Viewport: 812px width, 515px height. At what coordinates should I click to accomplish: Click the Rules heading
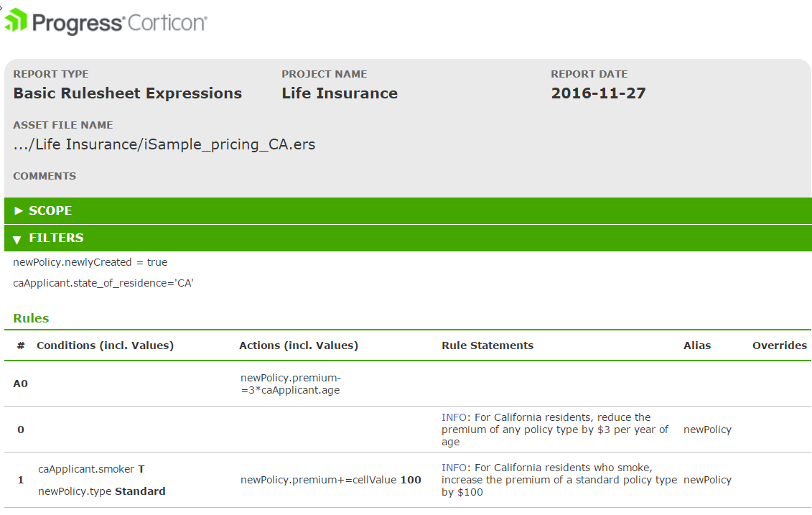[x=31, y=318]
